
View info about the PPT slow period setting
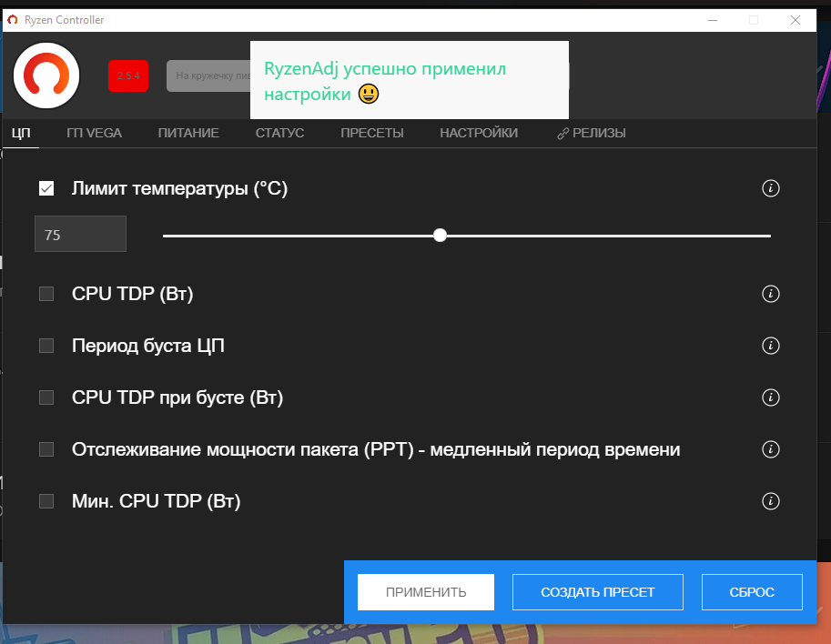point(771,449)
